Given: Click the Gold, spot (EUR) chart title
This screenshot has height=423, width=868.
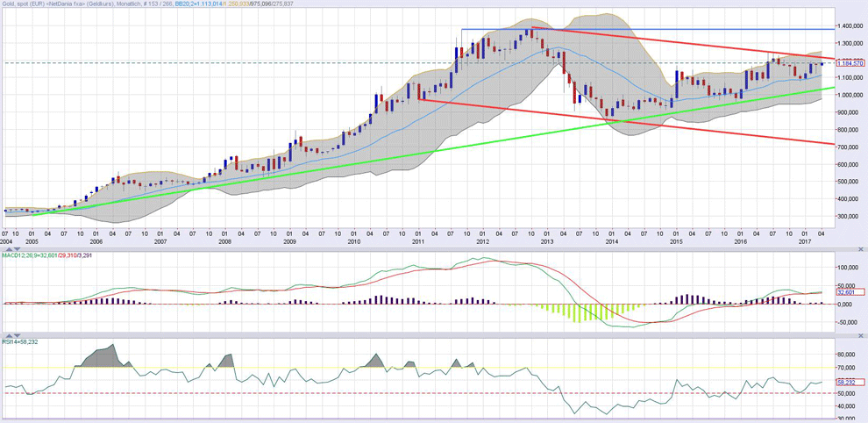Looking at the screenshot, I should (x=28, y=4).
